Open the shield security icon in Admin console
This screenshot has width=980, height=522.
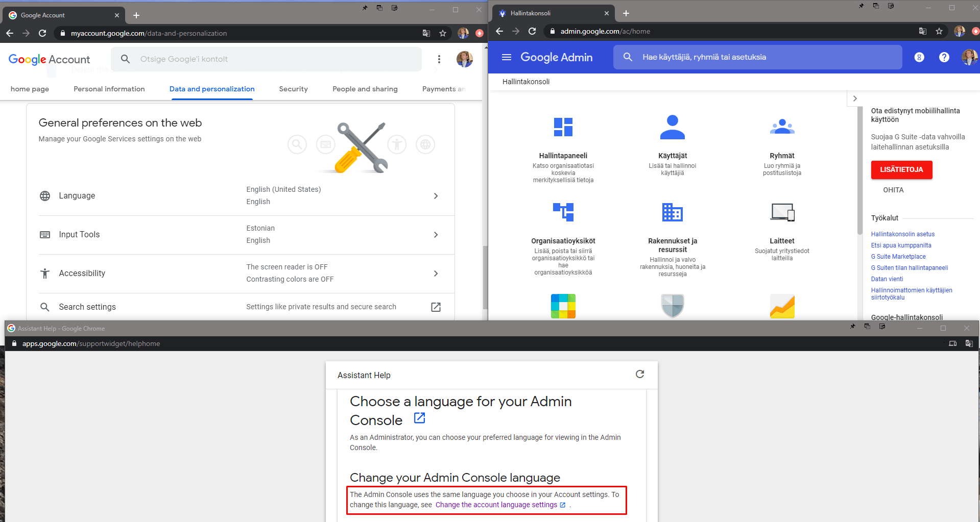click(x=672, y=306)
